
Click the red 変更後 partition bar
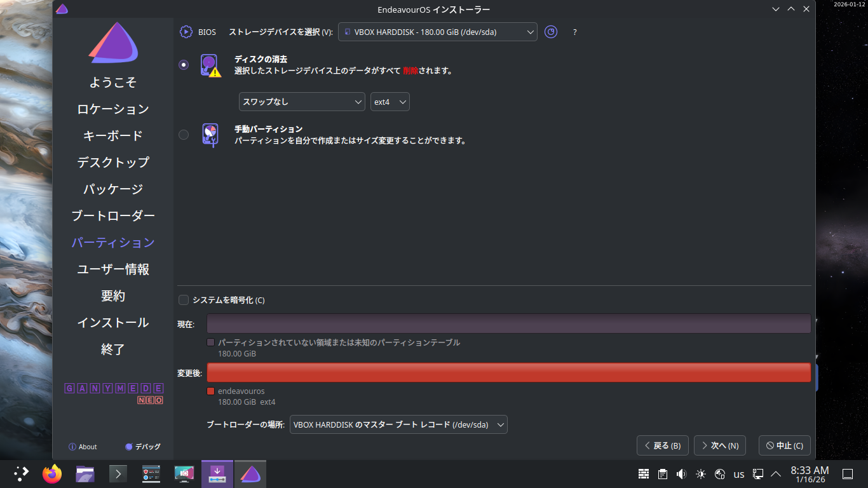509,372
